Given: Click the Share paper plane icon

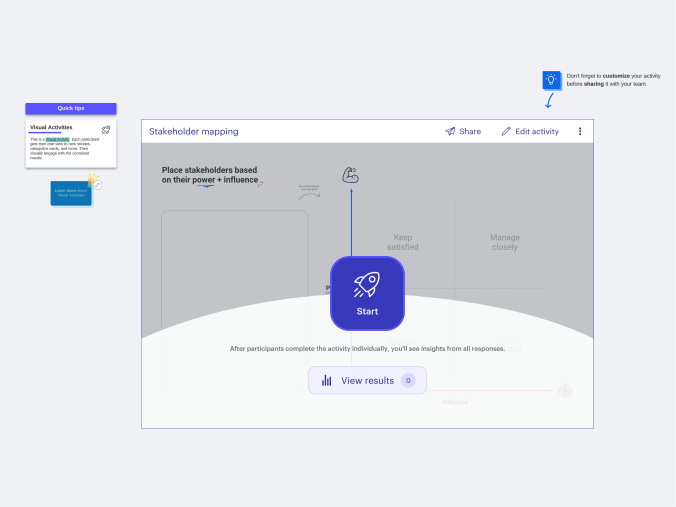Looking at the screenshot, I should pyautogui.click(x=450, y=131).
